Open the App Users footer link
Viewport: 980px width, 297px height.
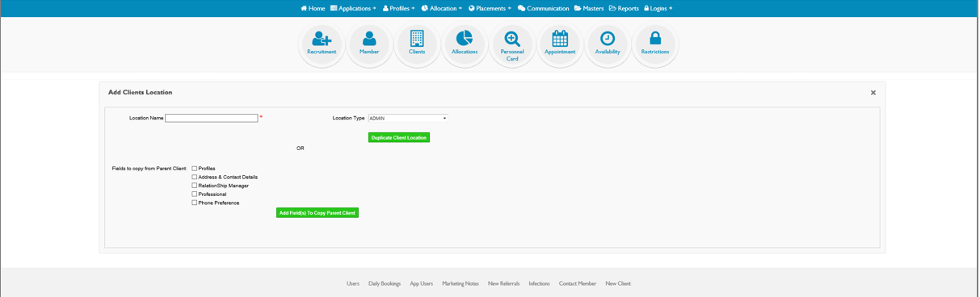422,284
